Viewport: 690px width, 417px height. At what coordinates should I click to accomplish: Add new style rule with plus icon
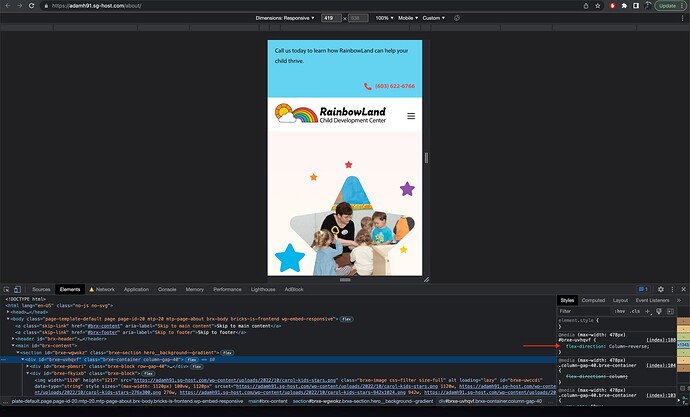pos(647,311)
